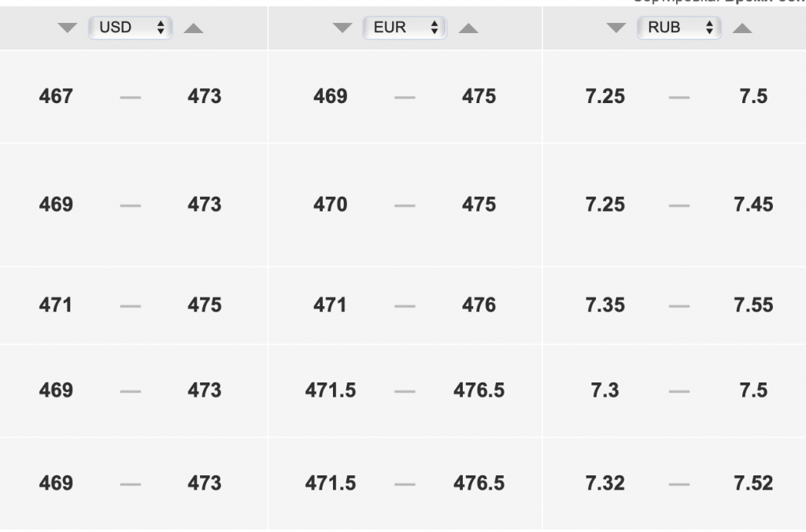Click the 471 USD buy rate
The height and width of the screenshot is (532, 806).
[x=56, y=305]
